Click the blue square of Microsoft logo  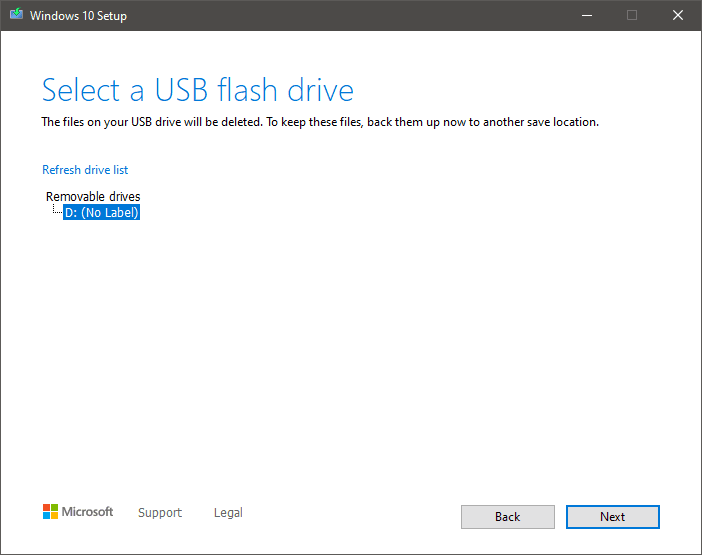pyautogui.click(x=47, y=516)
